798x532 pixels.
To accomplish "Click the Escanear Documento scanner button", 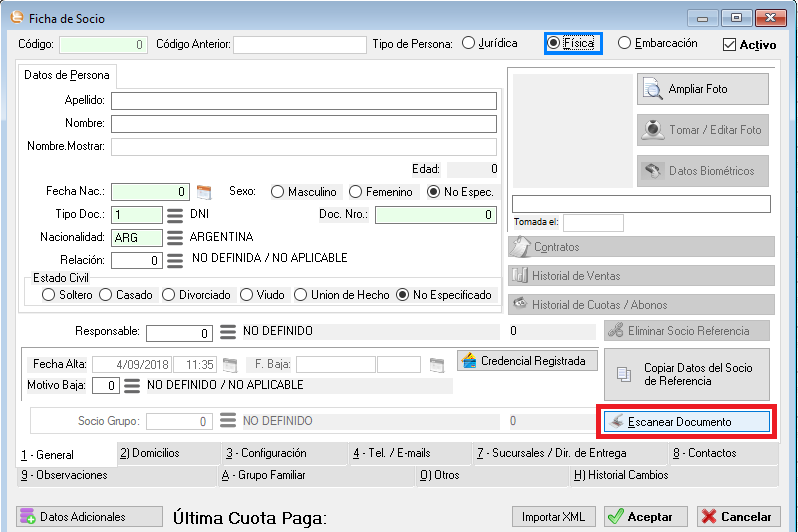I will (685, 422).
